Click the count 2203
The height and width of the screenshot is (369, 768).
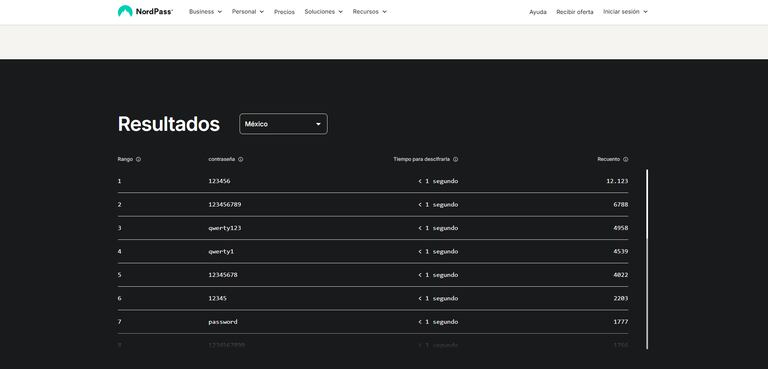coord(621,298)
